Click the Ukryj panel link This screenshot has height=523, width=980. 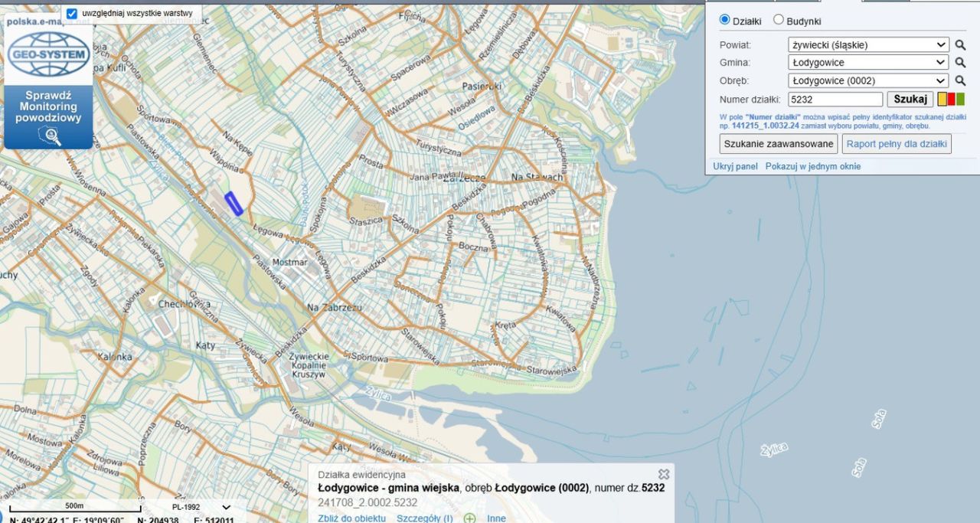click(735, 166)
